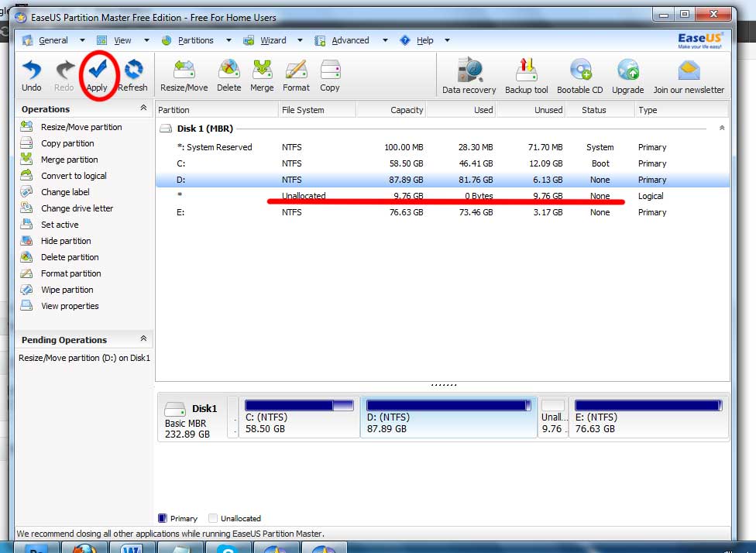Click the Delete toolbar icon
This screenshot has width=756, height=553.
point(229,75)
